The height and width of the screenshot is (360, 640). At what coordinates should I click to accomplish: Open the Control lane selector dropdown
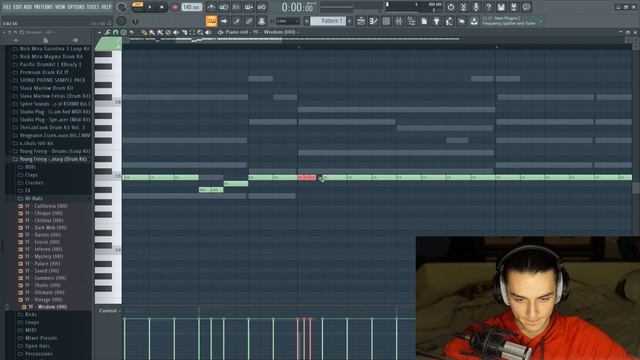click(109, 311)
